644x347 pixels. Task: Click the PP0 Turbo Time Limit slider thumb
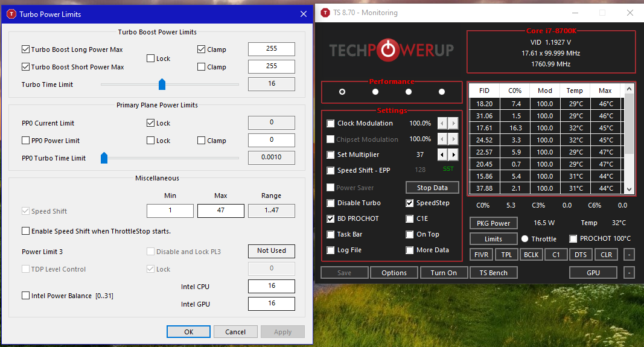pos(104,158)
